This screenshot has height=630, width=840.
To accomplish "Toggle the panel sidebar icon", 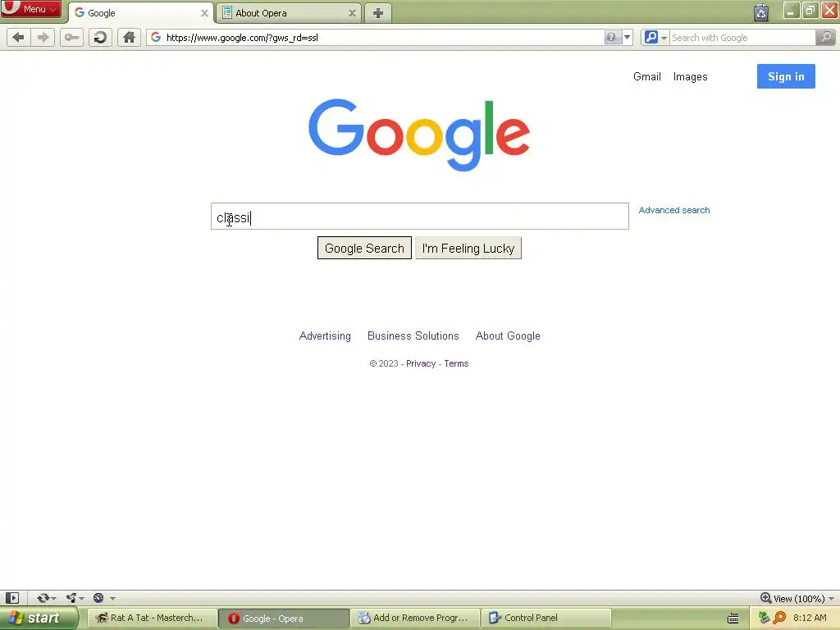I will (11, 598).
